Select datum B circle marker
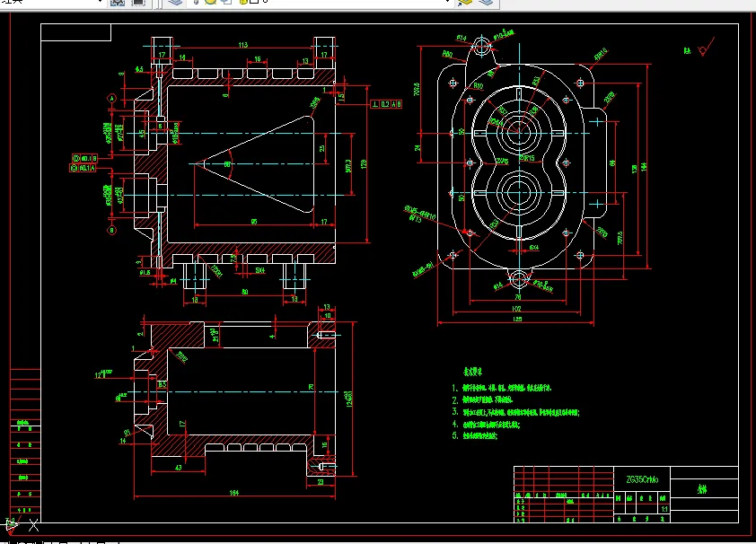This screenshot has height=544, width=756. 112,231
